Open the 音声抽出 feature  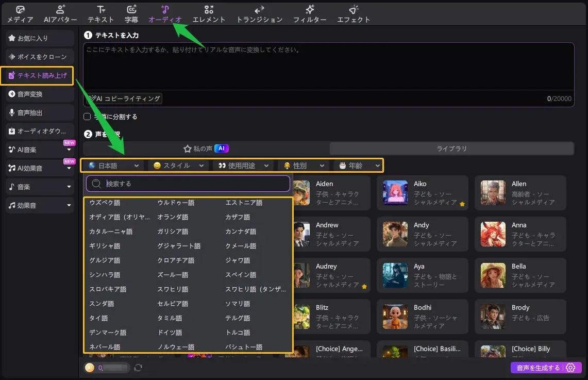[x=38, y=112]
